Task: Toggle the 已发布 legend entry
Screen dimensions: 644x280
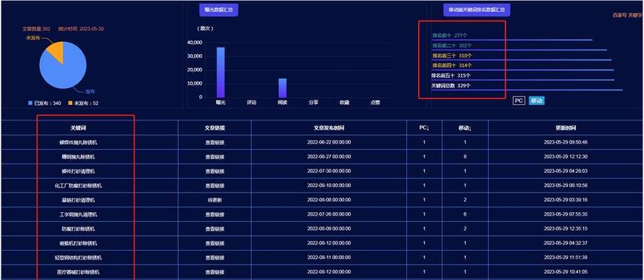Action: tap(45, 103)
